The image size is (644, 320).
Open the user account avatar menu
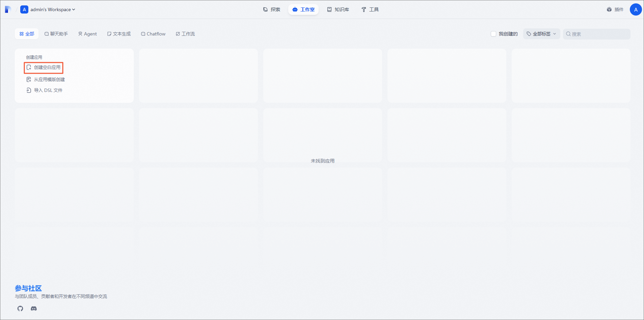coord(636,9)
